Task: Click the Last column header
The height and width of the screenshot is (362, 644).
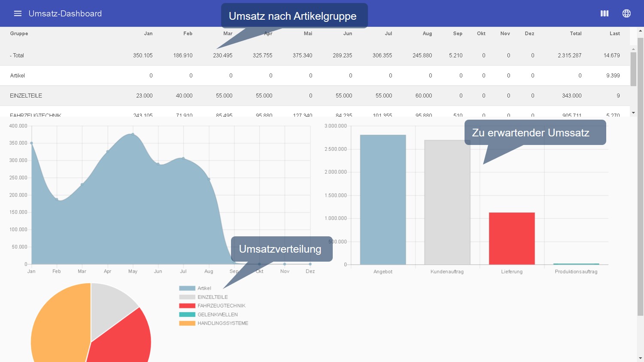Action: point(615,33)
